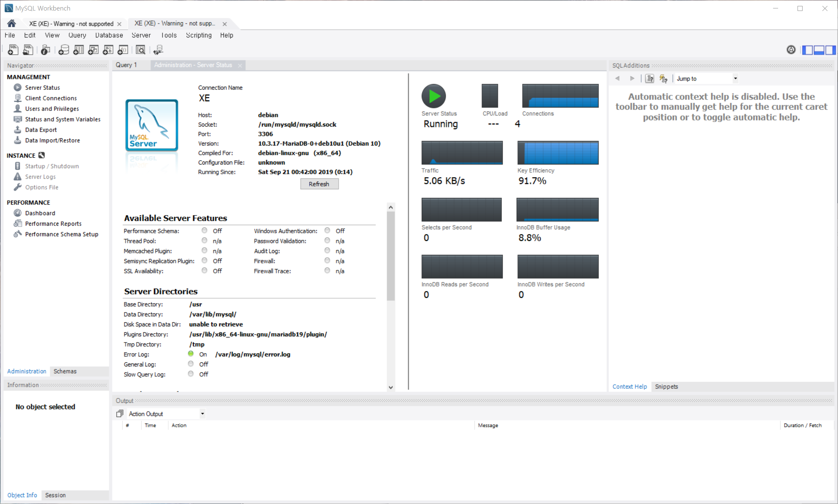Create a new stored procedure toolbar icon
This screenshot has width=838, height=504.
(x=108, y=50)
